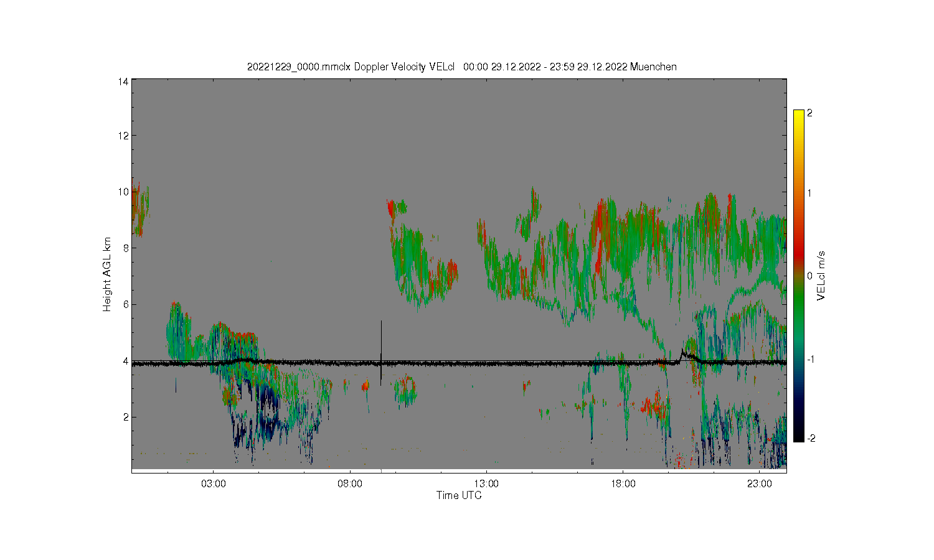This screenshot has width=934, height=560.
Task: Click the 'Height AGL km' axis label
Action: pos(107,274)
